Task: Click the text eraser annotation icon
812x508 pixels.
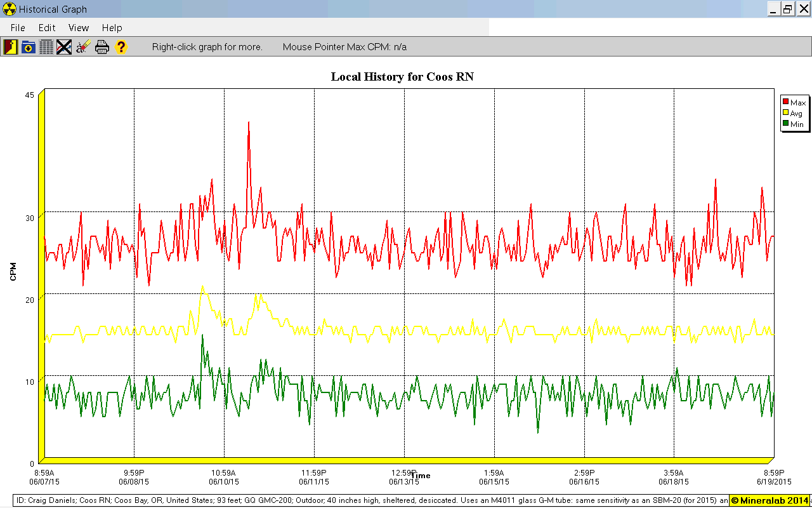Action: (x=83, y=47)
